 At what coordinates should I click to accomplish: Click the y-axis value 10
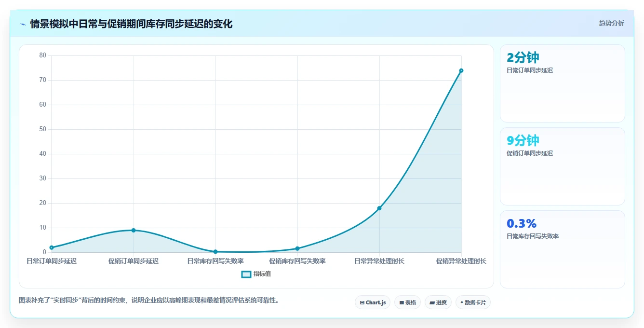(x=43, y=228)
